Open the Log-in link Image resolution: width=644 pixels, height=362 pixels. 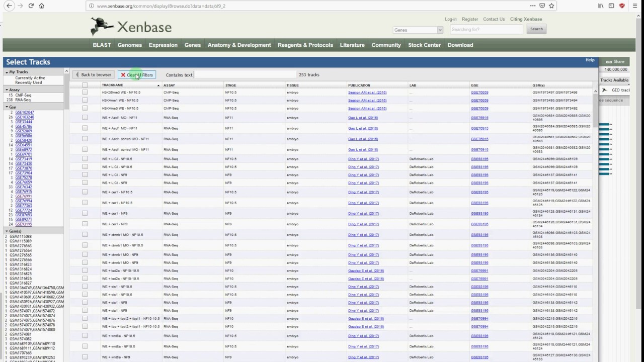451,19
